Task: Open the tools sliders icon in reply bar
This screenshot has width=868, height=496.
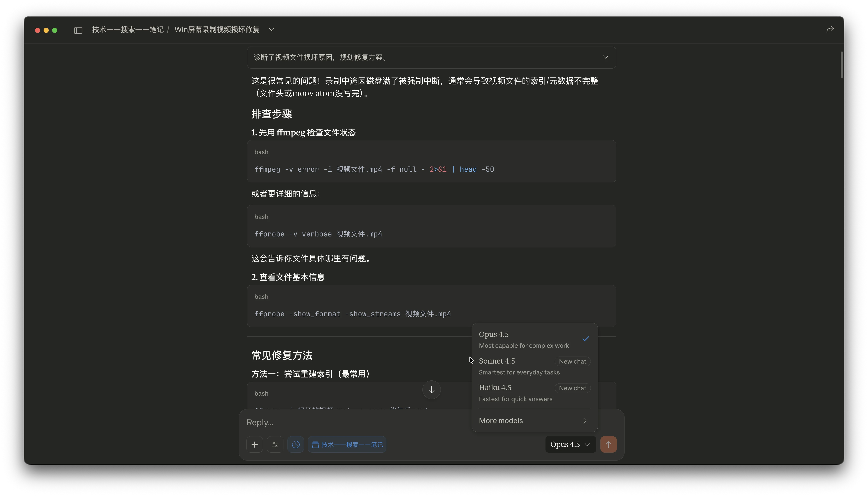Action: click(x=275, y=444)
